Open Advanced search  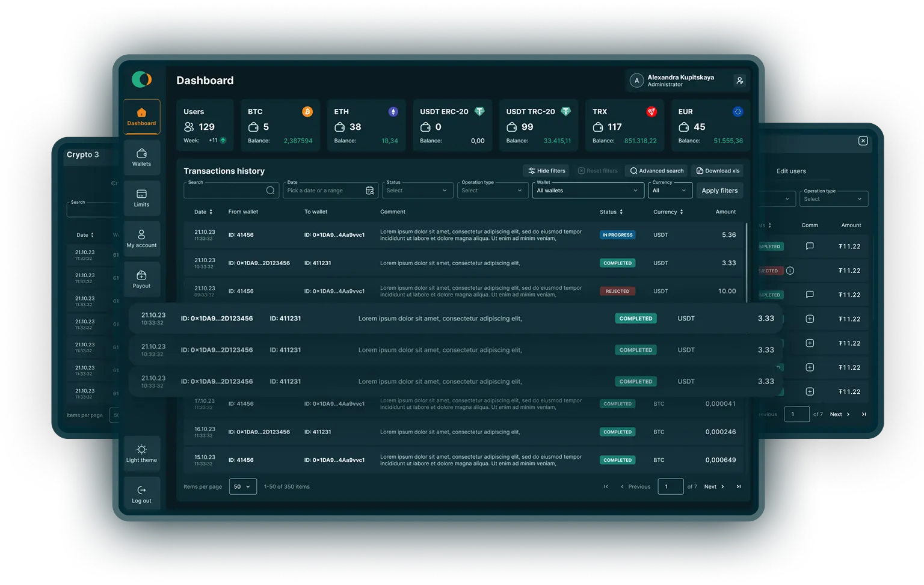coord(657,171)
